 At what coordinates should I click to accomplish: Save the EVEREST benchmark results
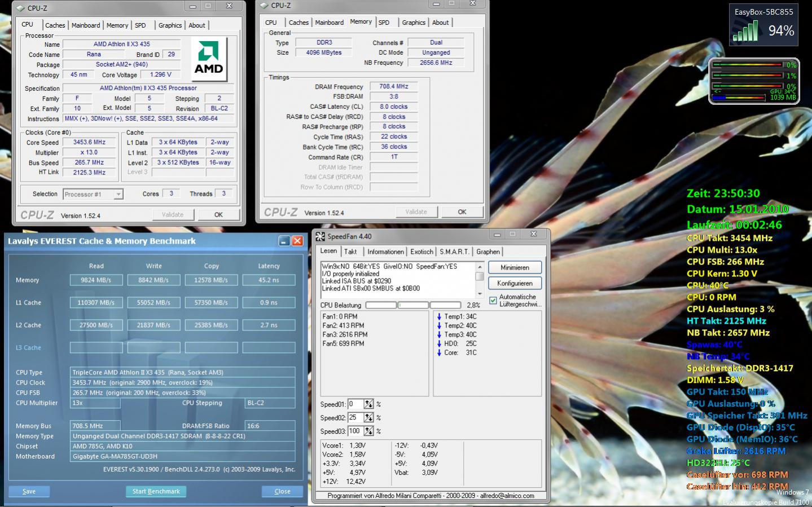coord(29,491)
